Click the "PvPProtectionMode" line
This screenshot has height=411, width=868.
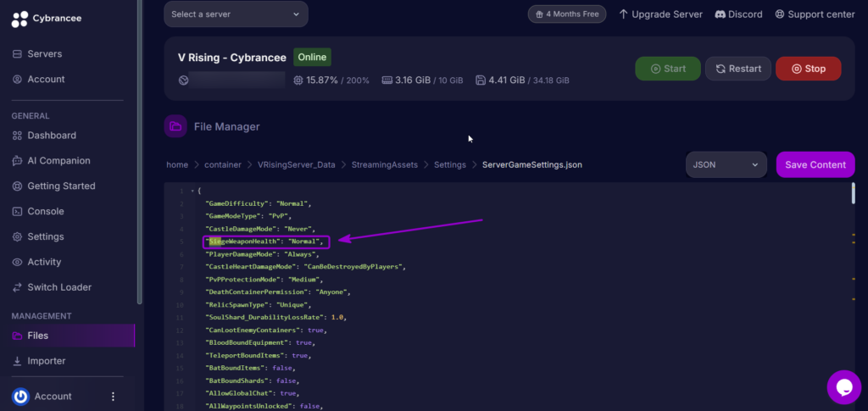pos(264,280)
